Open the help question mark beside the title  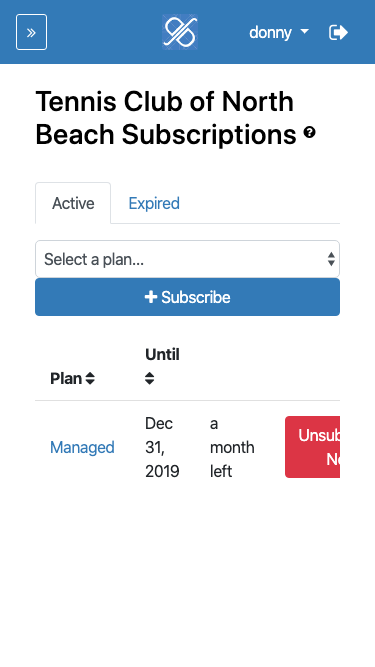(310, 133)
